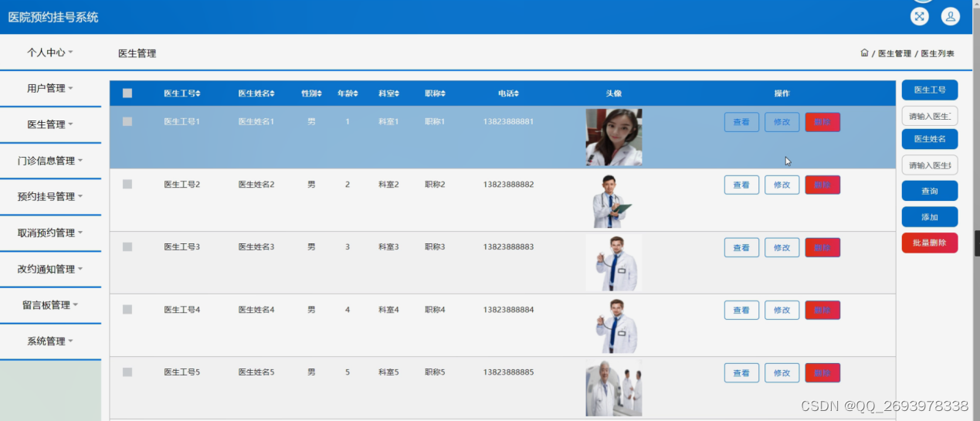Click 修改 button for 医生姓名1
980x421 pixels.
(x=782, y=122)
